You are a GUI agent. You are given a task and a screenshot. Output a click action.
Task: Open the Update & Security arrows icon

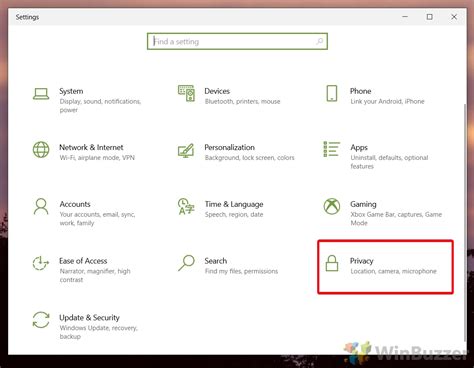pyautogui.click(x=41, y=320)
